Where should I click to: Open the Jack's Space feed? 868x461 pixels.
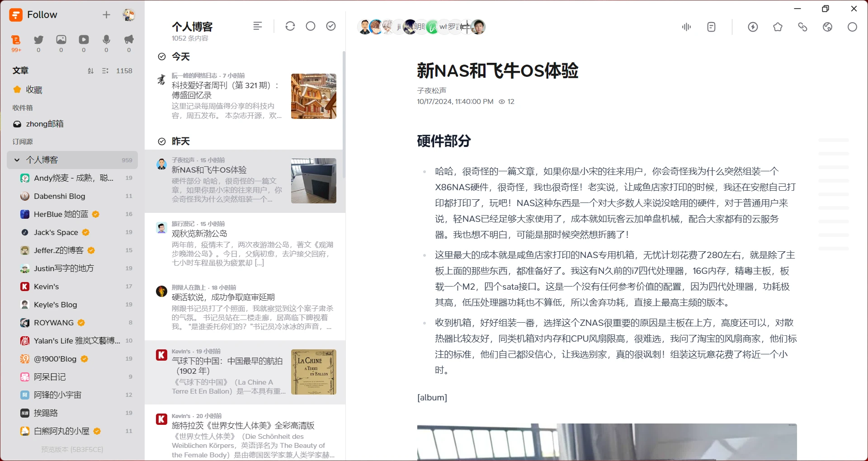(x=56, y=232)
